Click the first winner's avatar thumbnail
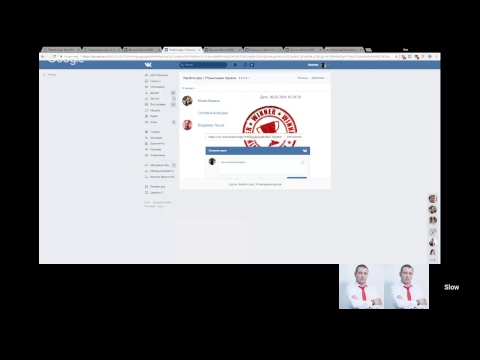 187,100
